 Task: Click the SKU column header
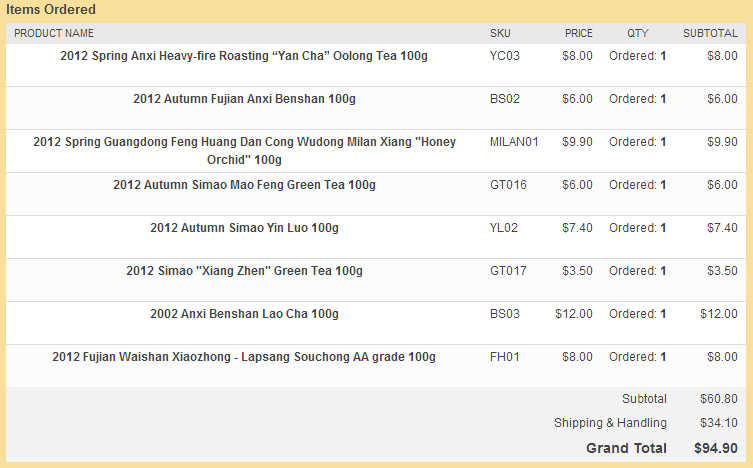point(500,33)
